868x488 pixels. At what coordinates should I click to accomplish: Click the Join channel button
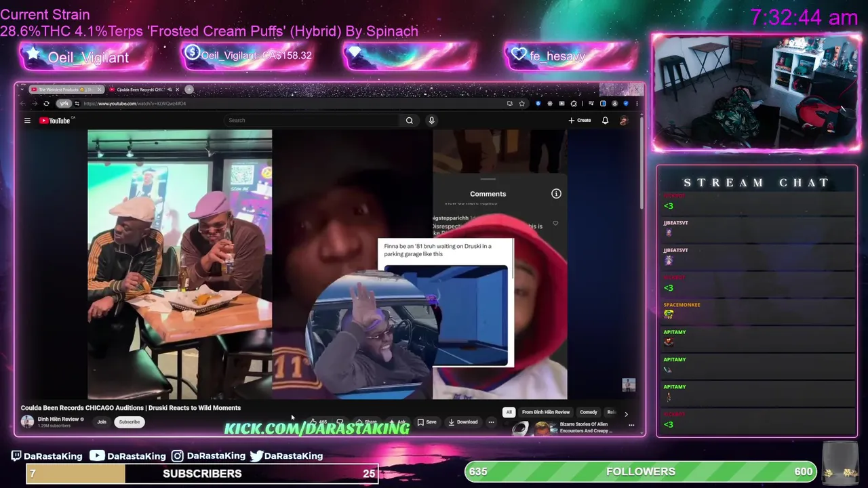coord(102,422)
